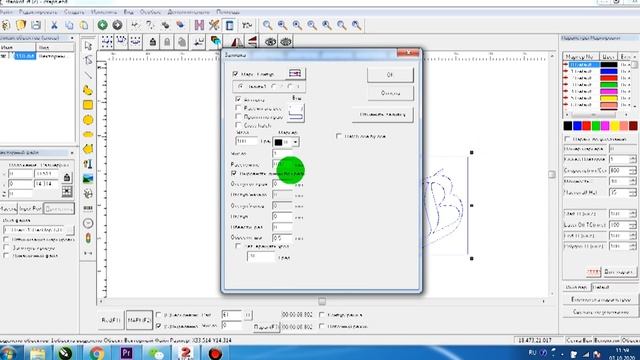Click the spinner for the value 800 field
Screen dimensions: 640x360
click(x=632, y=170)
